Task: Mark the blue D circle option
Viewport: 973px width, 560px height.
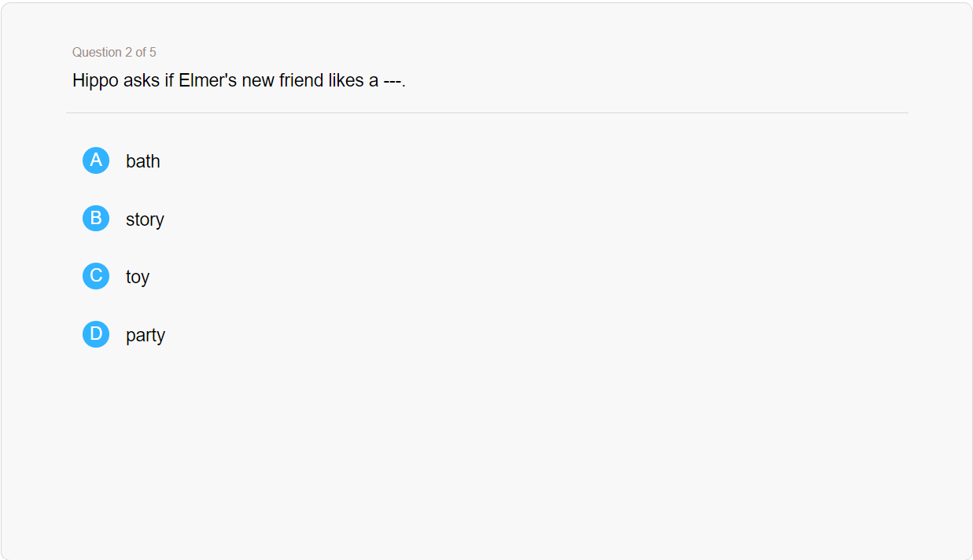Action: coord(96,334)
